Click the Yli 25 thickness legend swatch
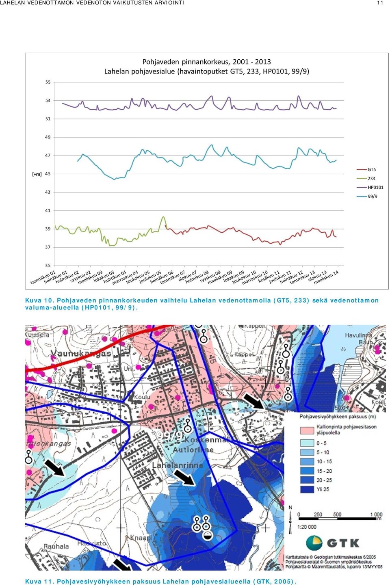The height and width of the screenshot is (588, 390). pyautogui.click(x=307, y=489)
